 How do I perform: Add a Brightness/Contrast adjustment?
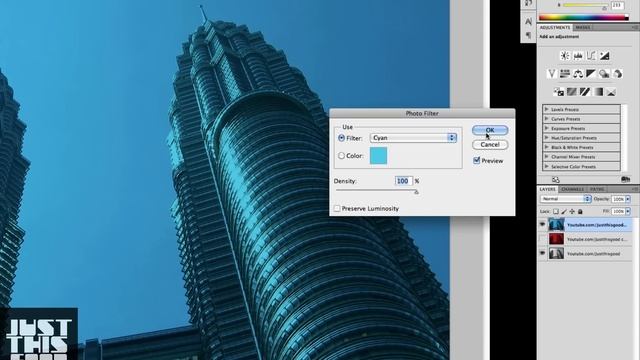coord(565,56)
